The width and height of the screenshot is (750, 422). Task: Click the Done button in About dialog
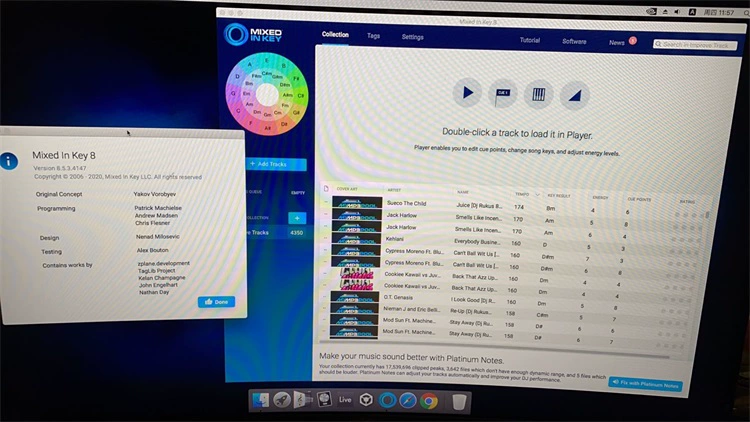tap(218, 301)
